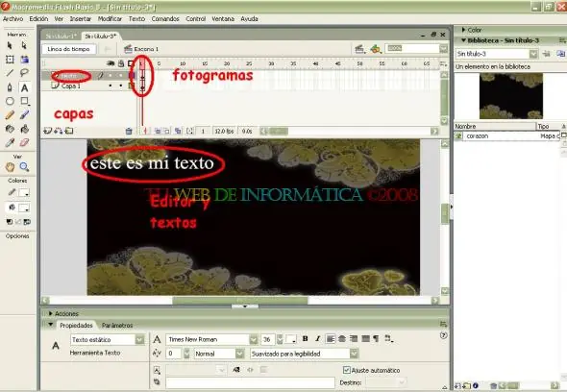Click the library New Symbol icon

coord(457,386)
